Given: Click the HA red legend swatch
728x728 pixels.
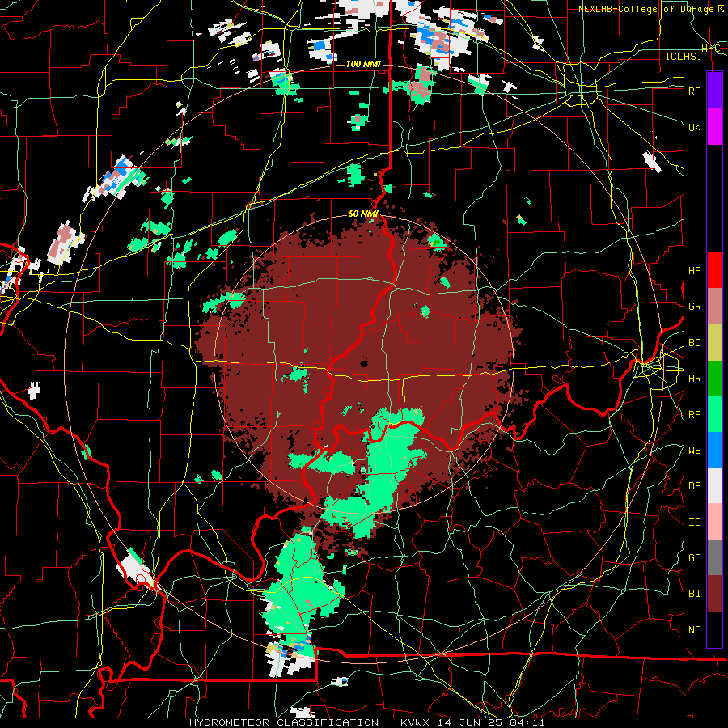Looking at the screenshot, I should (714, 270).
